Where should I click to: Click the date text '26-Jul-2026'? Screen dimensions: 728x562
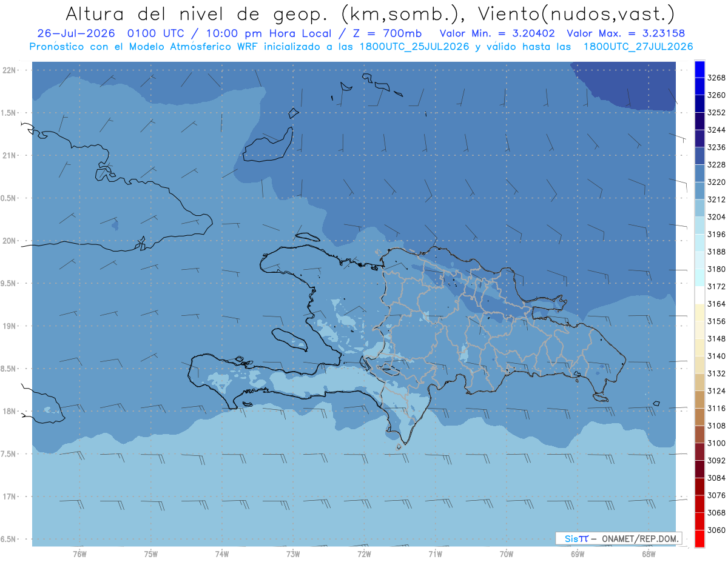tap(77, 33)
